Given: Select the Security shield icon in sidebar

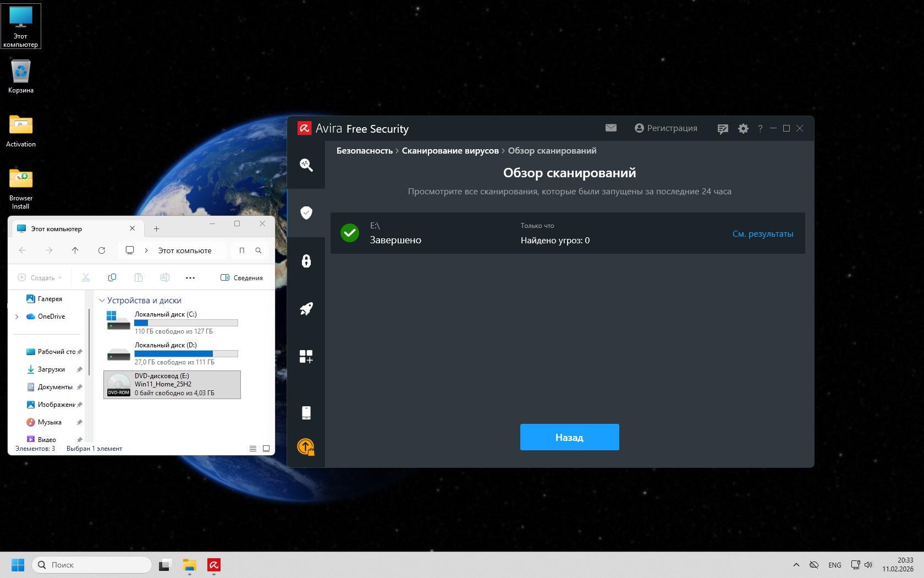Looking at the screenshot, I should pyautogui.click(x=306, y=213).
